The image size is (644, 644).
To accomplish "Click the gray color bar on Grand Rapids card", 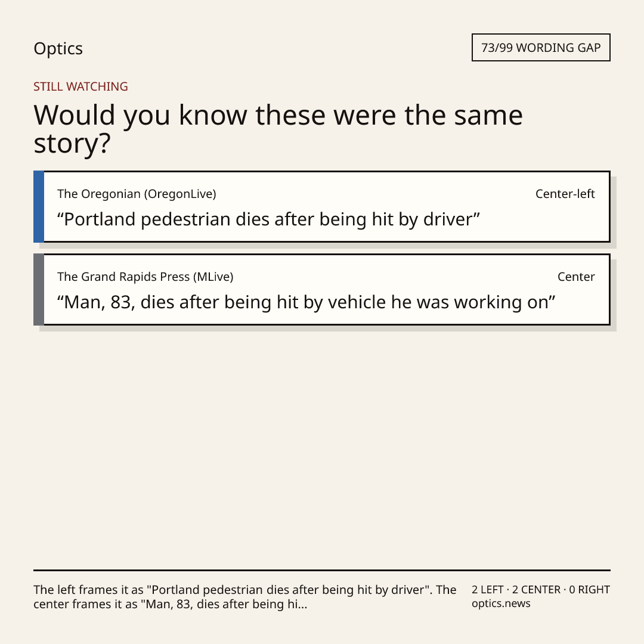I will 39,290.
